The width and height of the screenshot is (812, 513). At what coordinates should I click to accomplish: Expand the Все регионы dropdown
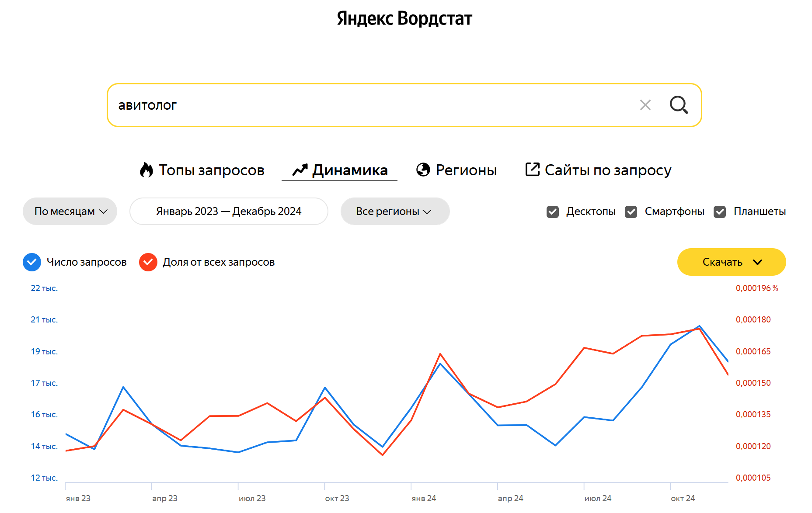point(395,211)
